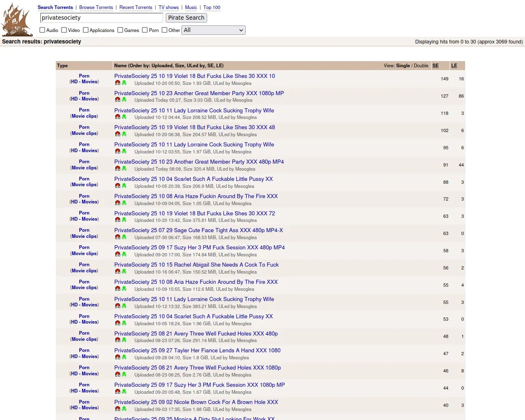
Task: Click the Pirate Bay ship logo
Action: pyautogui.click(x=16, y=20)
